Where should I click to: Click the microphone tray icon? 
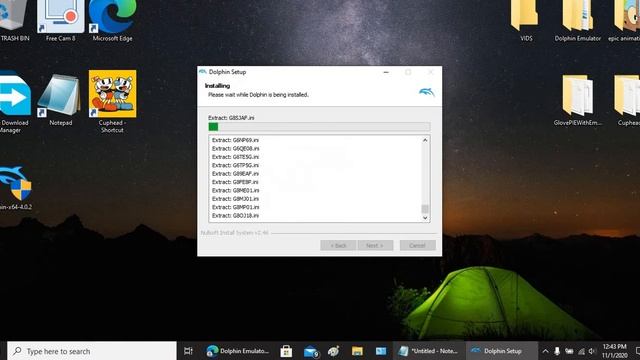557,351
